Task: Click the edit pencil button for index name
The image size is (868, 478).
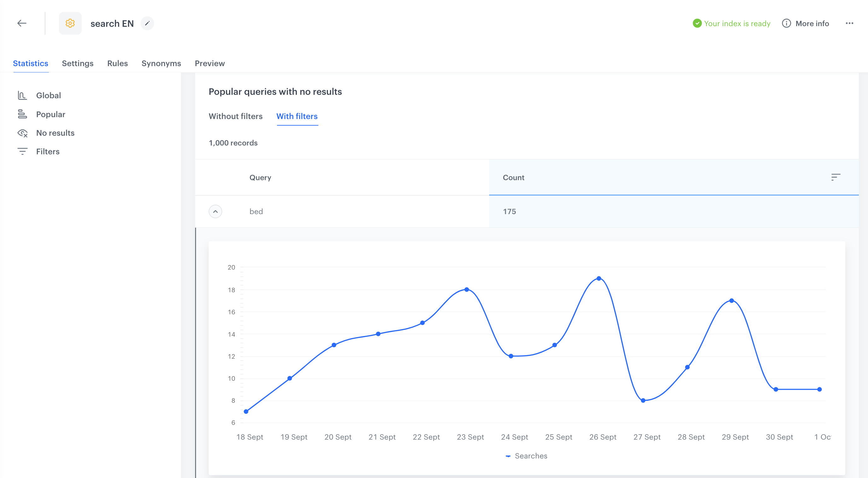Action: click(x=147, y=23)
